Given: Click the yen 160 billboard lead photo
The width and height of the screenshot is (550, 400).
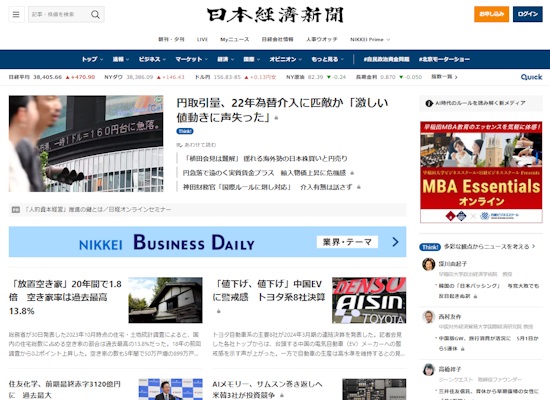Looking at the screenshot, I should click(x=86, y=144).
